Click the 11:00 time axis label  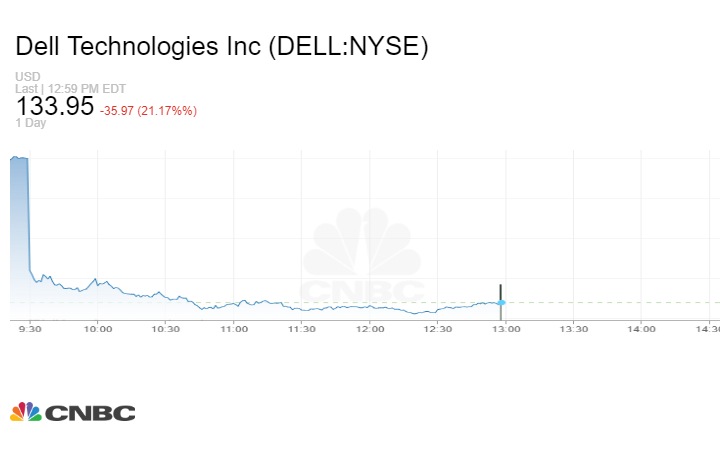(x=233, y=328)
